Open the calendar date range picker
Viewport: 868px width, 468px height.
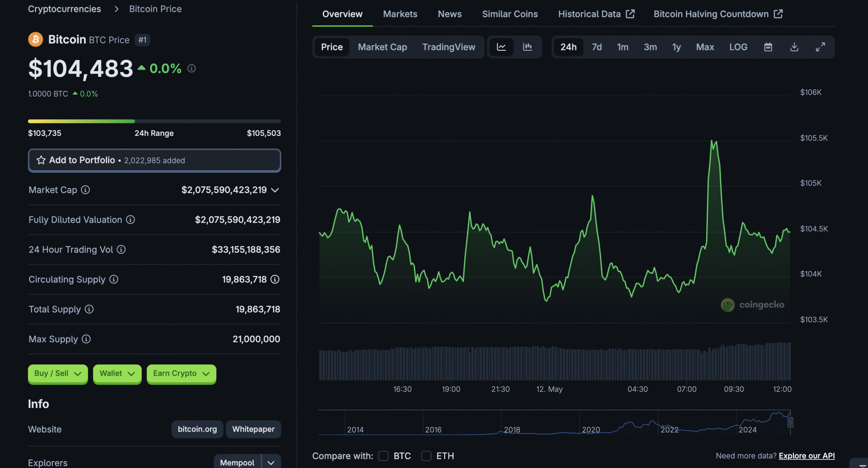(x=768, y=47)
